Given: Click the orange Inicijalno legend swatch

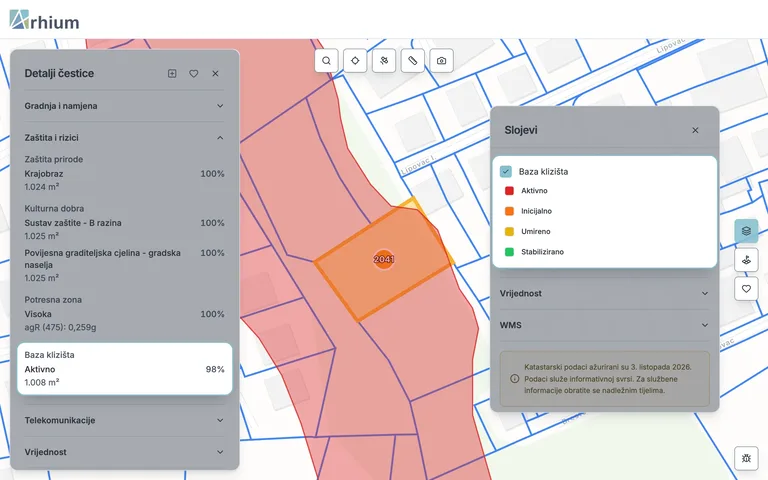Looking at the screenshot, I should tap(509, 211).
